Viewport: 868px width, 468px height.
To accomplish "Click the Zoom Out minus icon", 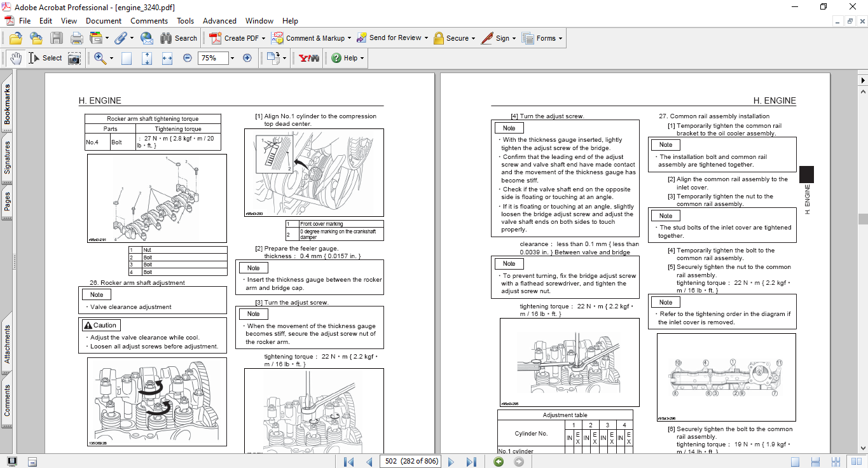I will pos(188,58).
